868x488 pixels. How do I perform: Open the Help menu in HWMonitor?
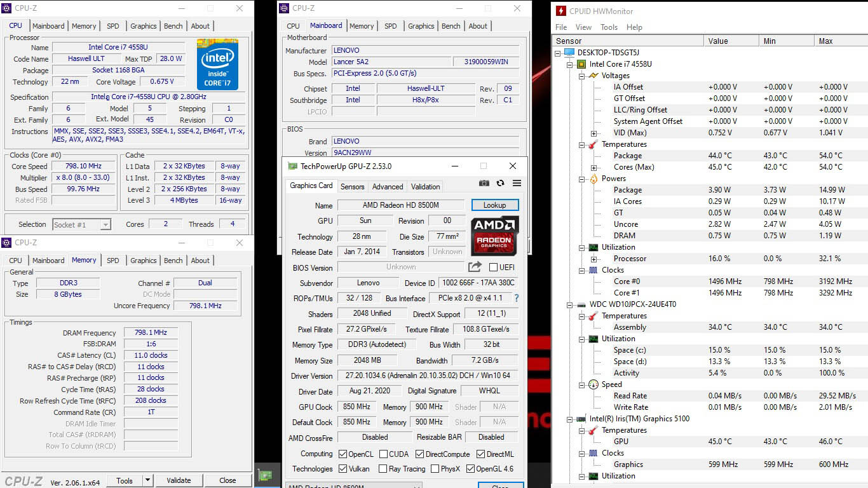click(x=634, y=27)
